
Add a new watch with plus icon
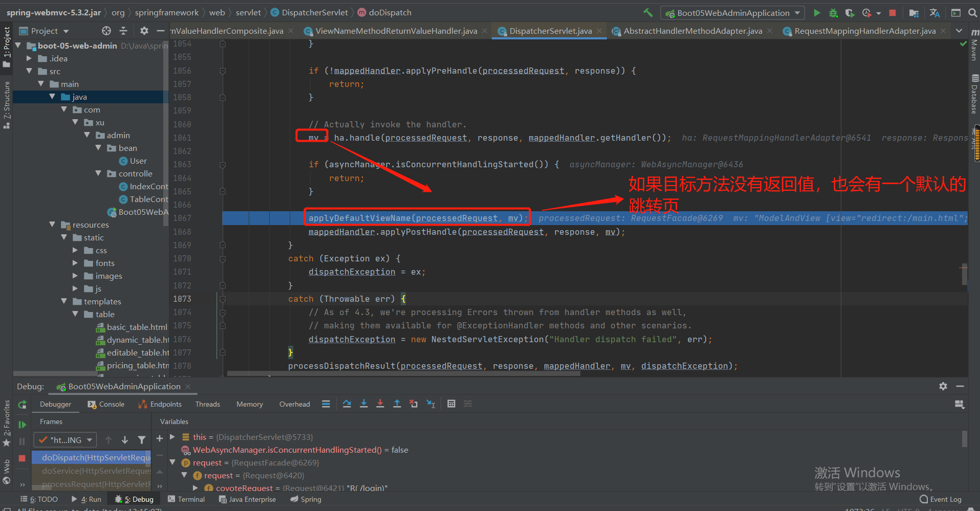tap(159, 438)
